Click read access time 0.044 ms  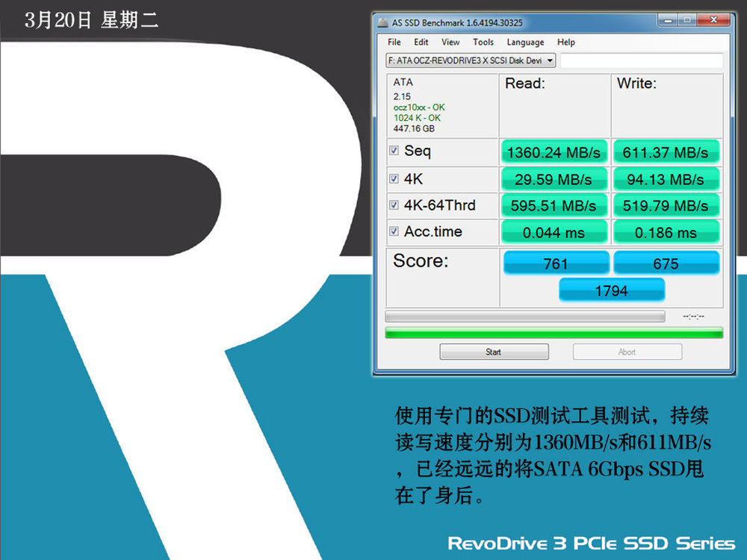554,232
